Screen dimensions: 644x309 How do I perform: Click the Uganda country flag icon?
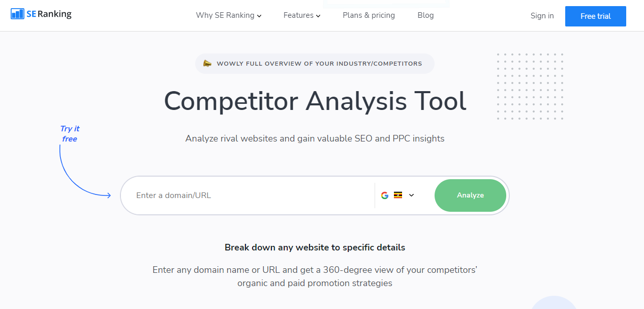(x=398, y=195)
